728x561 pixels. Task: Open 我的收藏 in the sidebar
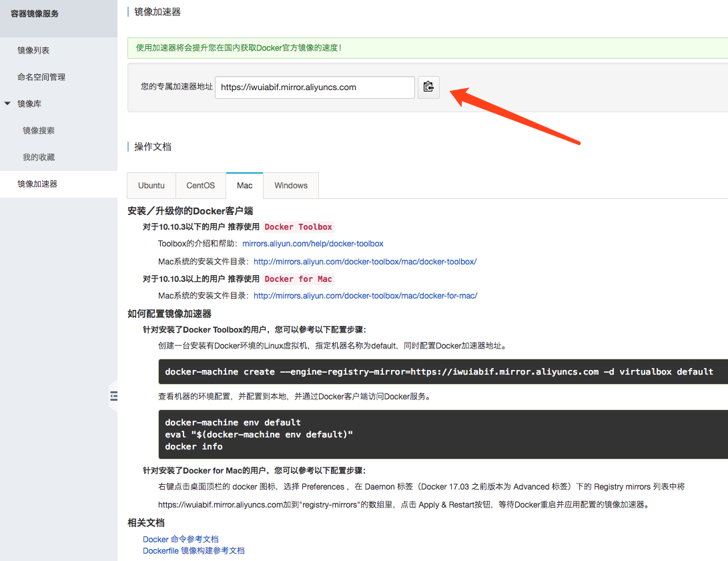pos(39,157)
